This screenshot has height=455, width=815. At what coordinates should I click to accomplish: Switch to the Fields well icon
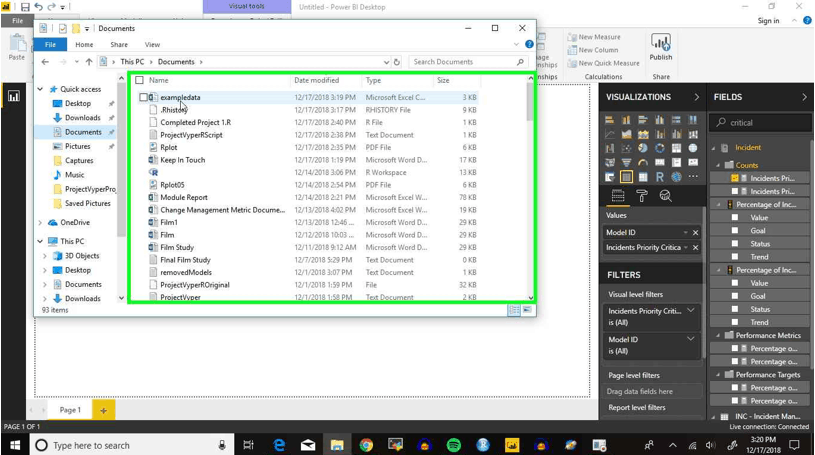[x=618, y=196]
